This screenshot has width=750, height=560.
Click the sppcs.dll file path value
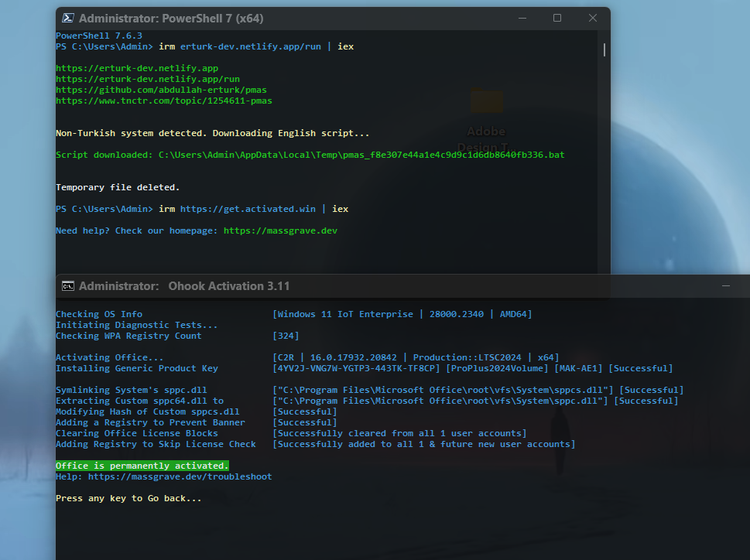pyautogui.click(x=443, y=390)
